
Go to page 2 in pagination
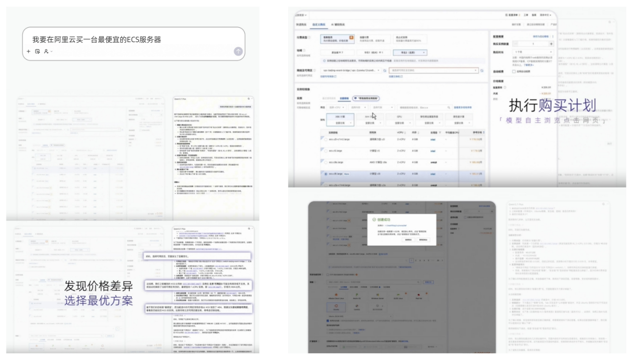416,261
